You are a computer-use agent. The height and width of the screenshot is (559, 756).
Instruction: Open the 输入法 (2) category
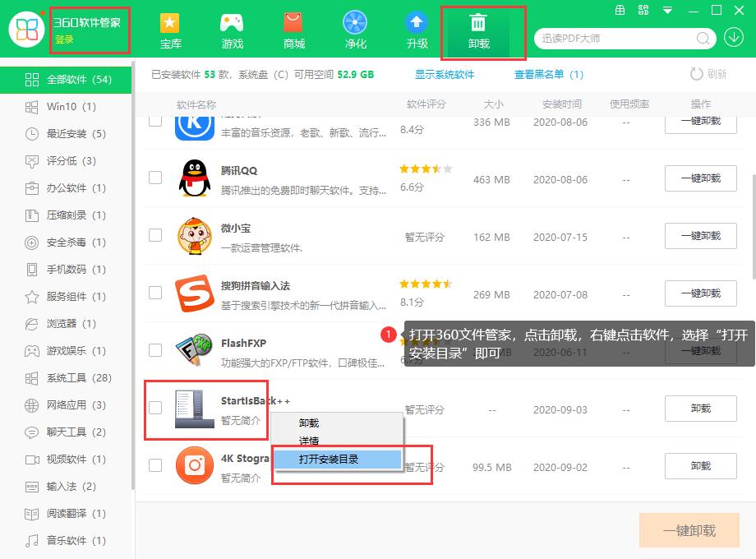click(x=66, y=486)
